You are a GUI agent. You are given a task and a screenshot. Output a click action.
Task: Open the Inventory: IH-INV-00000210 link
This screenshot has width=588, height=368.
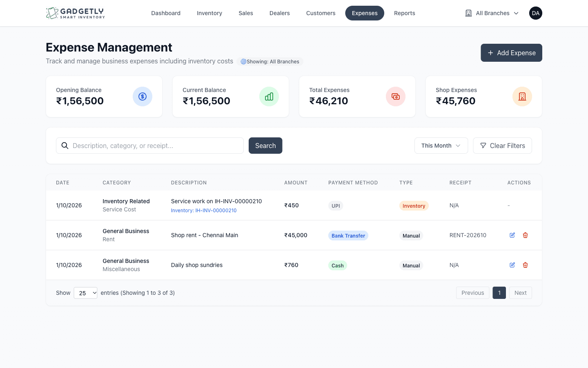click(x=204, y=211)
